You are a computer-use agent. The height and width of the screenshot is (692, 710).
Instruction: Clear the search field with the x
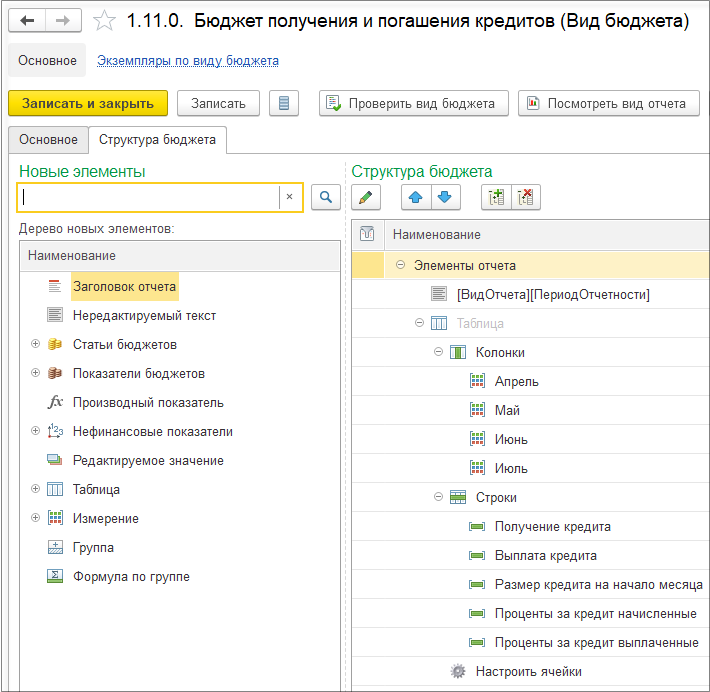[x=290, y=197]
